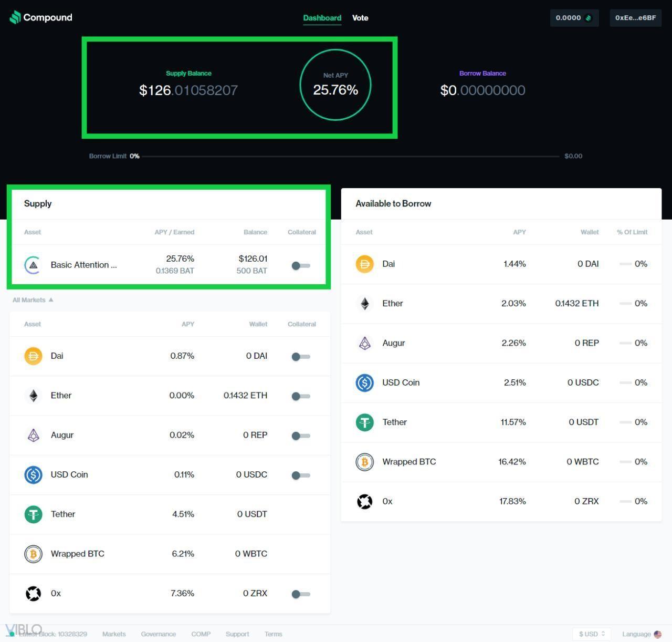Click the Borrow Balance amount $0.00000000
The height and width of the screenshot is (642, 672).
(482, 90)
